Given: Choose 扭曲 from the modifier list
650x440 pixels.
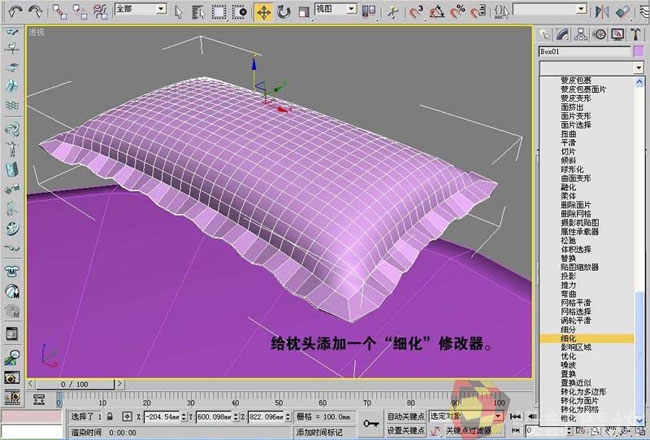Looking at the screenshot, I should [568, 134].
